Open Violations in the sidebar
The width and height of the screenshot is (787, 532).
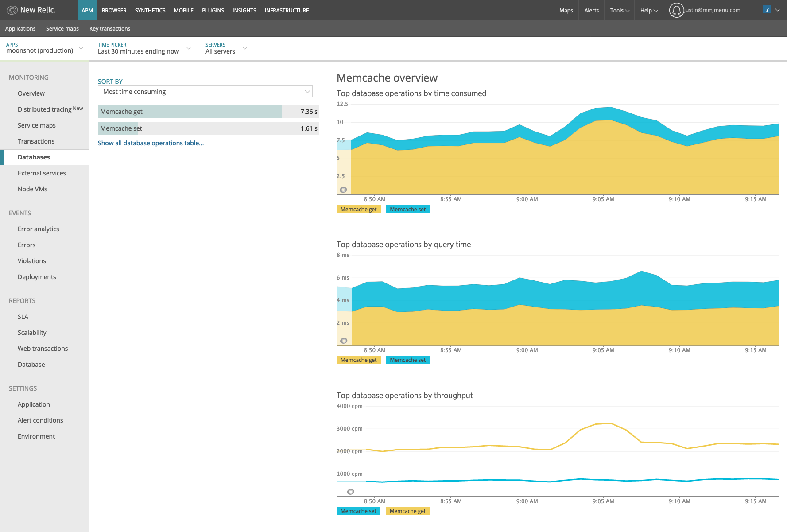32,261
